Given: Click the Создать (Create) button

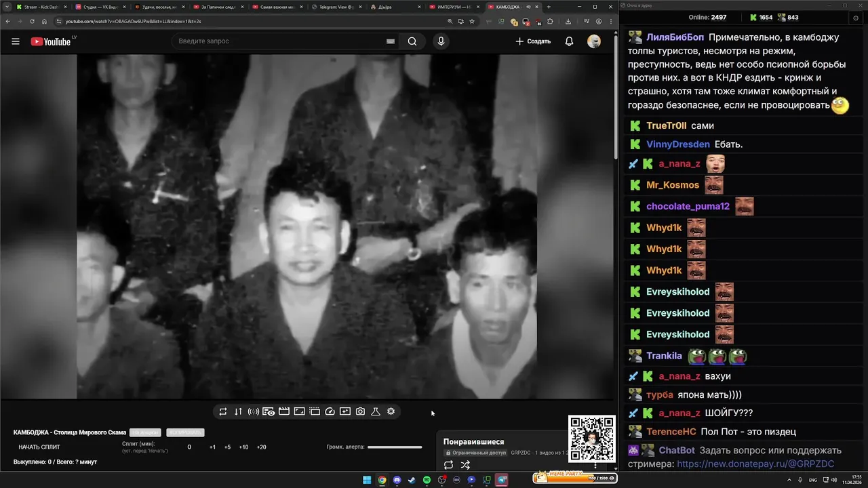Looking at the screenshot, I should pyautogui.click(x=533, y=41).
